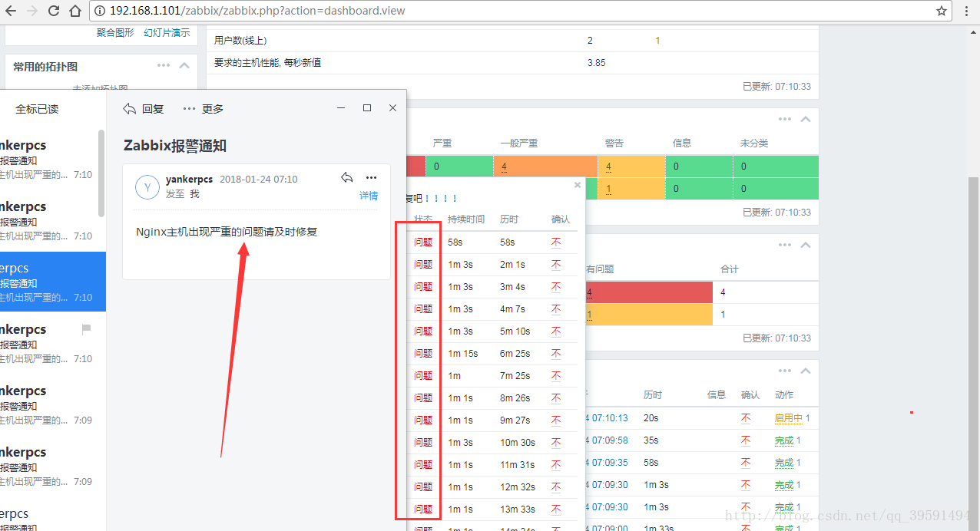Reply using the 回复 toolbar button

144,109
